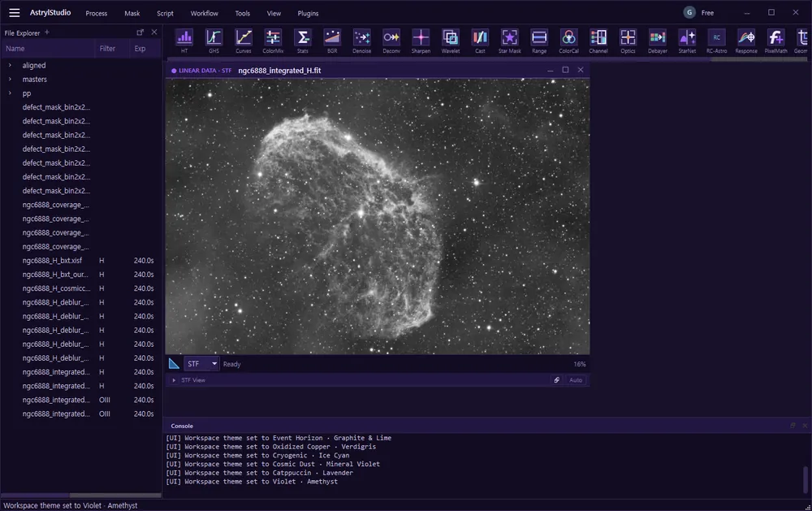Image resolution: width=812 pixels, height=511 pixels.
Task: Expand the pp folder chevron
Action: [x=10, y=93]
